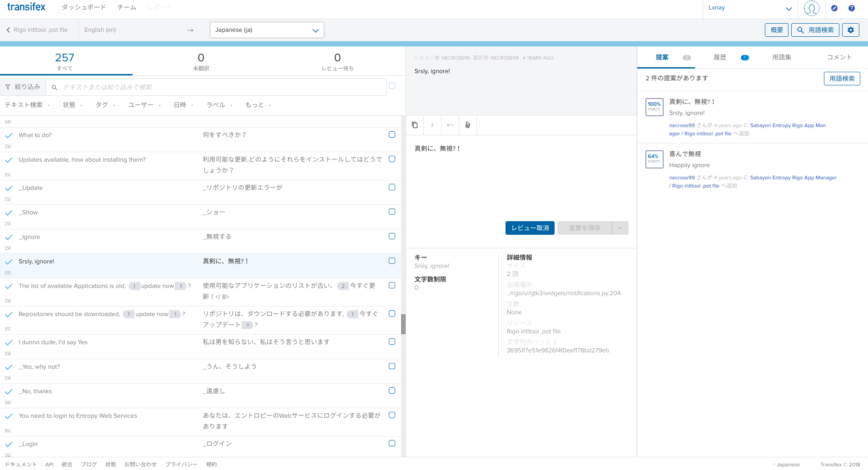Tick the checkbox for '_Ignore' row
The image size is (868, 470).
tap(392, 237)
